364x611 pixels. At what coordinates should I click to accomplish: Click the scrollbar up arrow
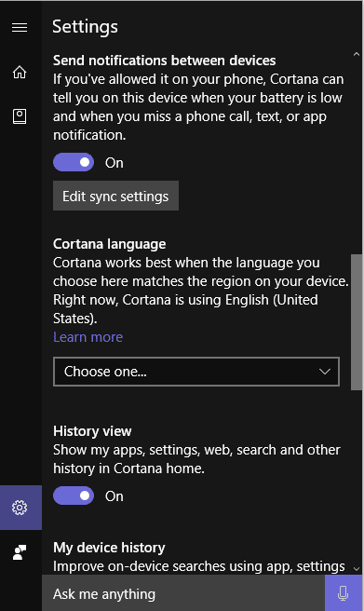tap(357, 55)
